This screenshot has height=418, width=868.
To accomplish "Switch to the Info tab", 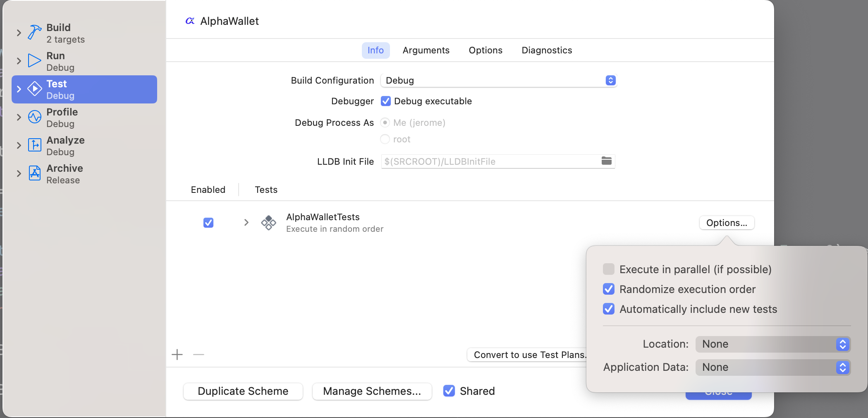I will 375,50.
